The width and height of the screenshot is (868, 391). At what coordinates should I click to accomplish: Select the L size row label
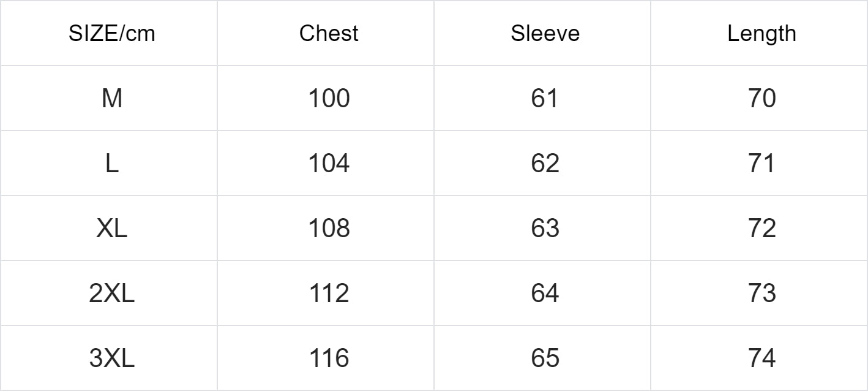pyautogui.click(x=111, y=163)
